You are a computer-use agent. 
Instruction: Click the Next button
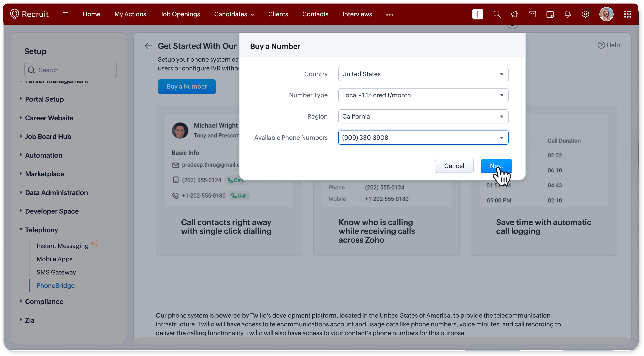tap(496, 166)
